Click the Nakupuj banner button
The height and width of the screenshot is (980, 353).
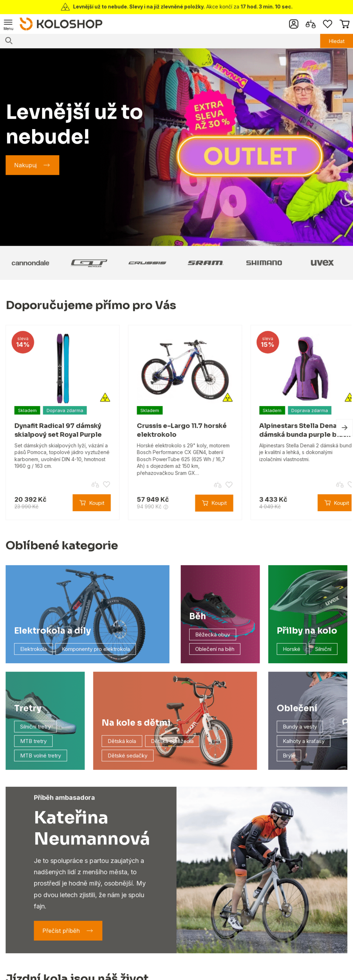tap(32, 165)
